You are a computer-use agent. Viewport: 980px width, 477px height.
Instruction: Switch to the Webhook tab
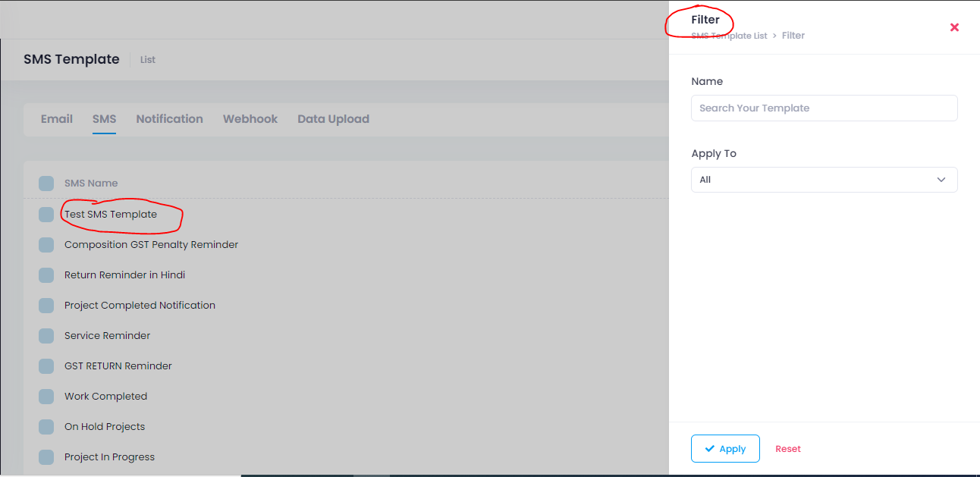[250, 119]
